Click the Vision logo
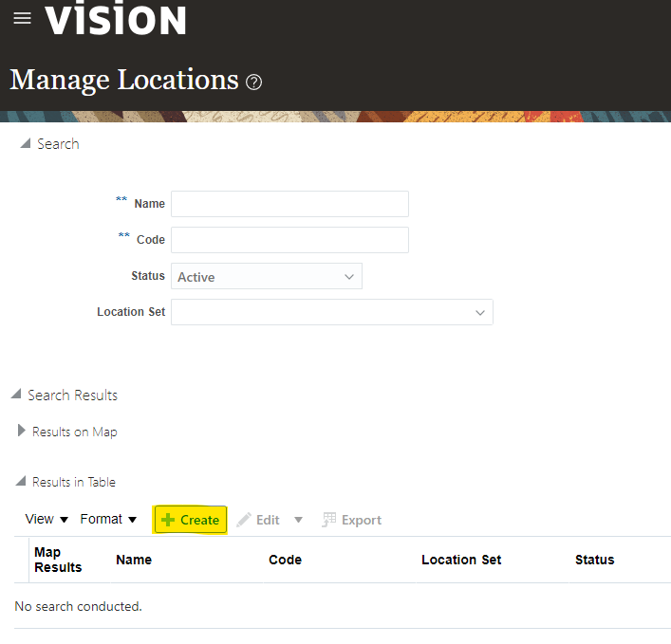 click(116, 19)
